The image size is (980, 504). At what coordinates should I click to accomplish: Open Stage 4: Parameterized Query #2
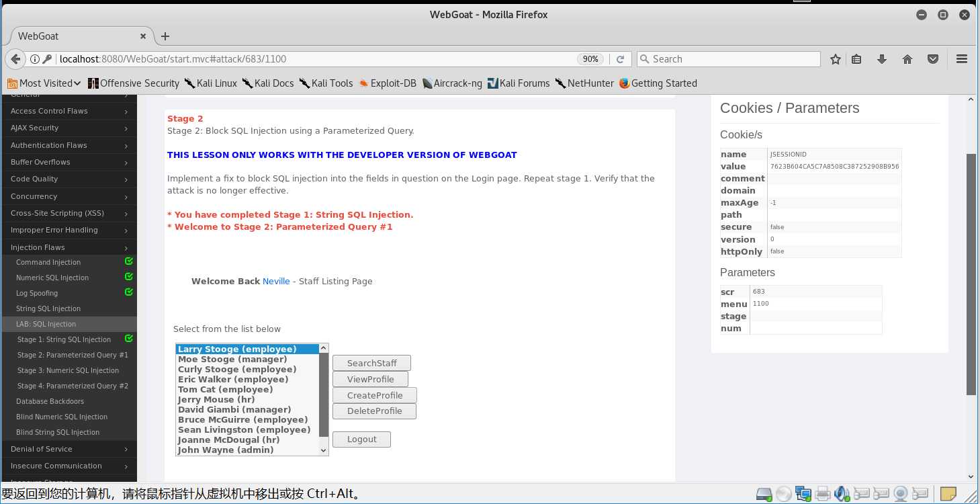(x=73, y=386)
